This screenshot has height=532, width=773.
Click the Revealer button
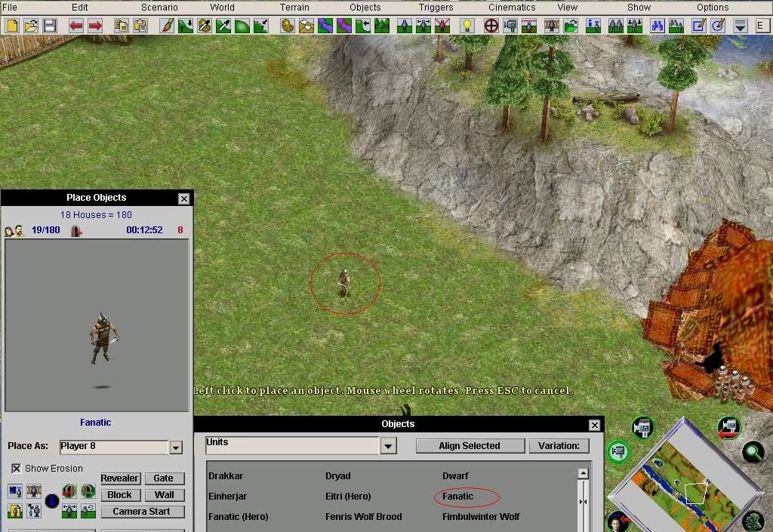click(x=120, y=478)
